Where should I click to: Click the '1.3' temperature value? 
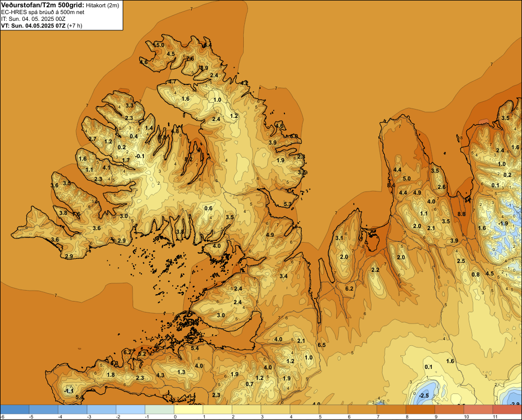click(181, 372)
